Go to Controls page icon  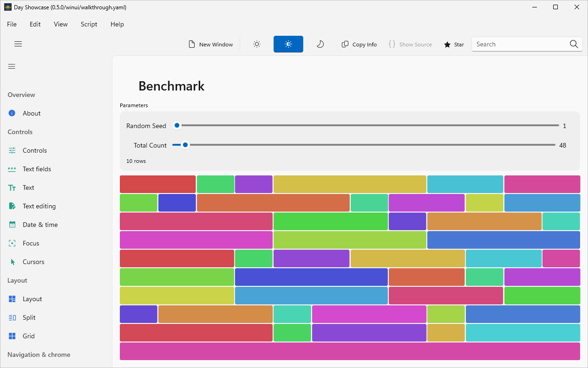(x=12, y=150)
